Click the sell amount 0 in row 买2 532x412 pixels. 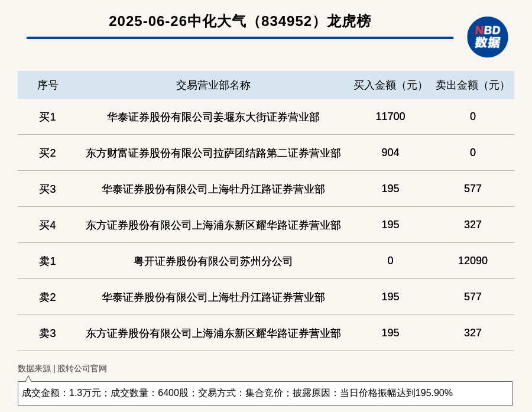tap(473, 153)
